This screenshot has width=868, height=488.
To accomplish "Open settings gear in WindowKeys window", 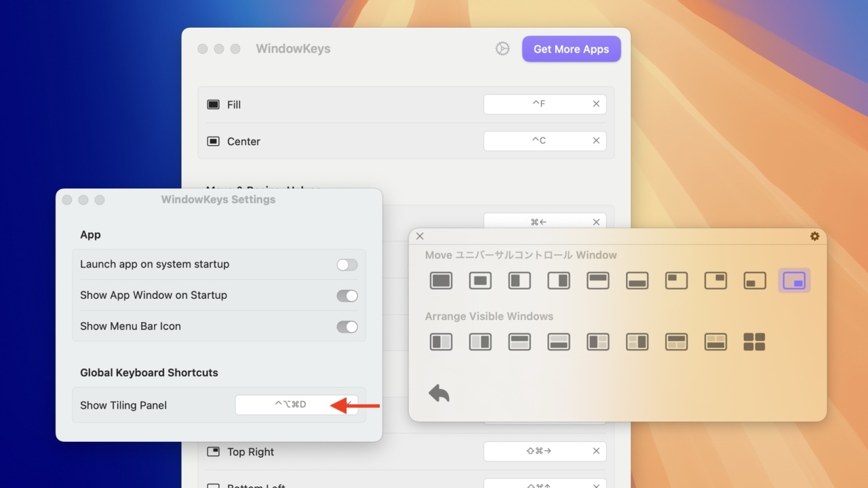I will pos(502,49).
